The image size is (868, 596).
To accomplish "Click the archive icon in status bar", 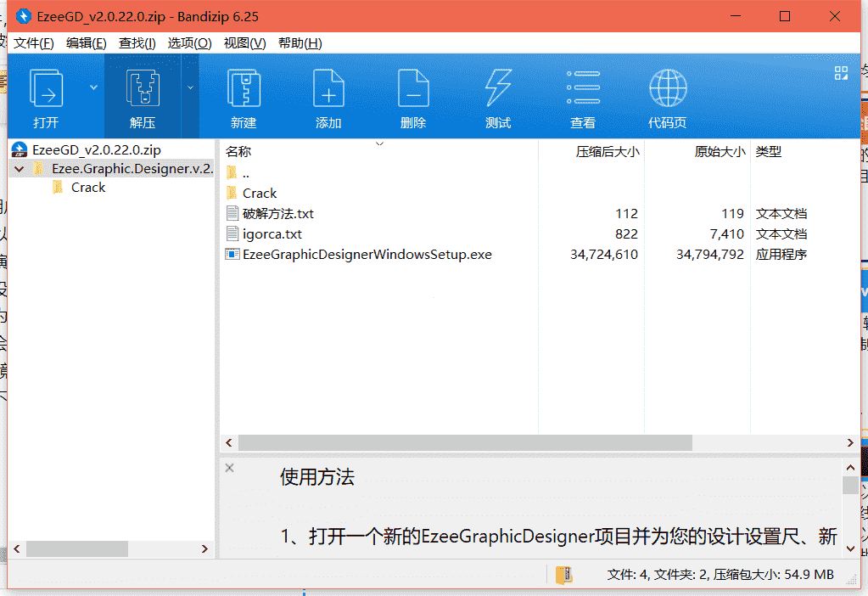I will point(563,575).
